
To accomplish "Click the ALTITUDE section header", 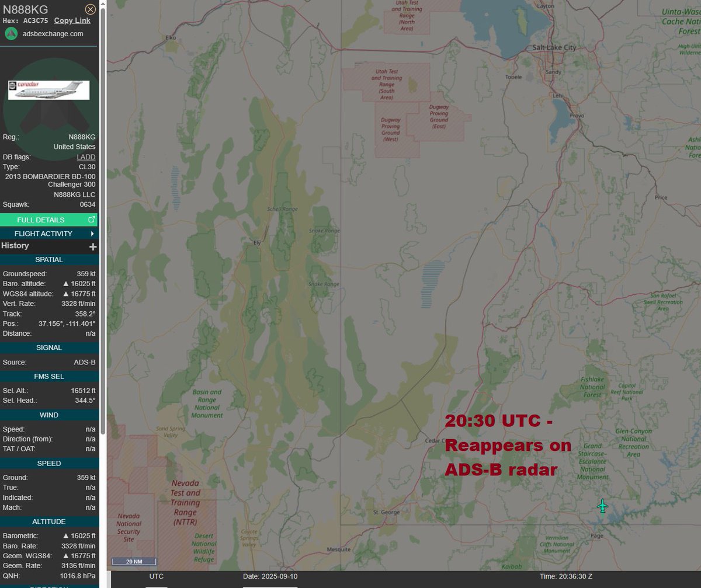I will pyautogui.click(x=48, y=521).
